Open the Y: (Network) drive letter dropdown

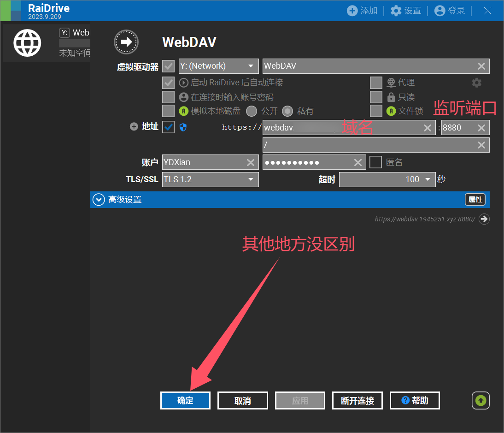tap(218, 66)
